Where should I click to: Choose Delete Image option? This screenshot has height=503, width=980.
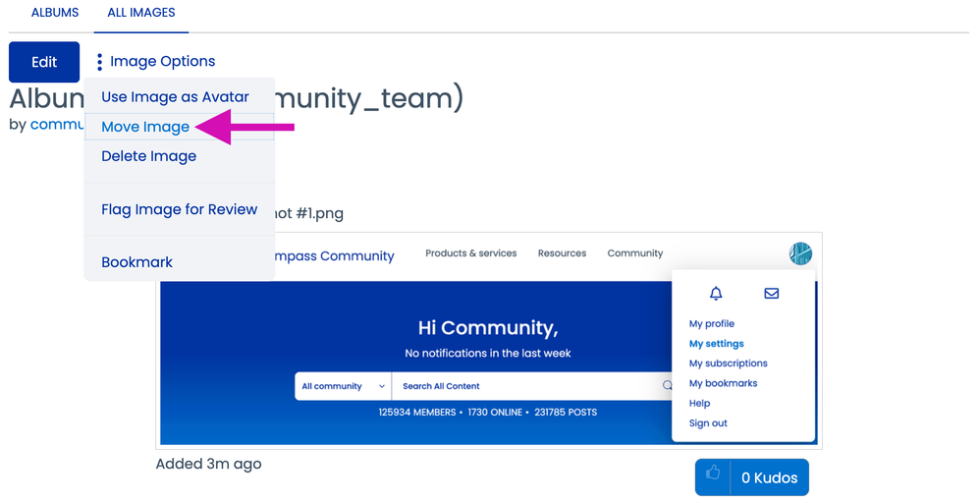point(148,156)
